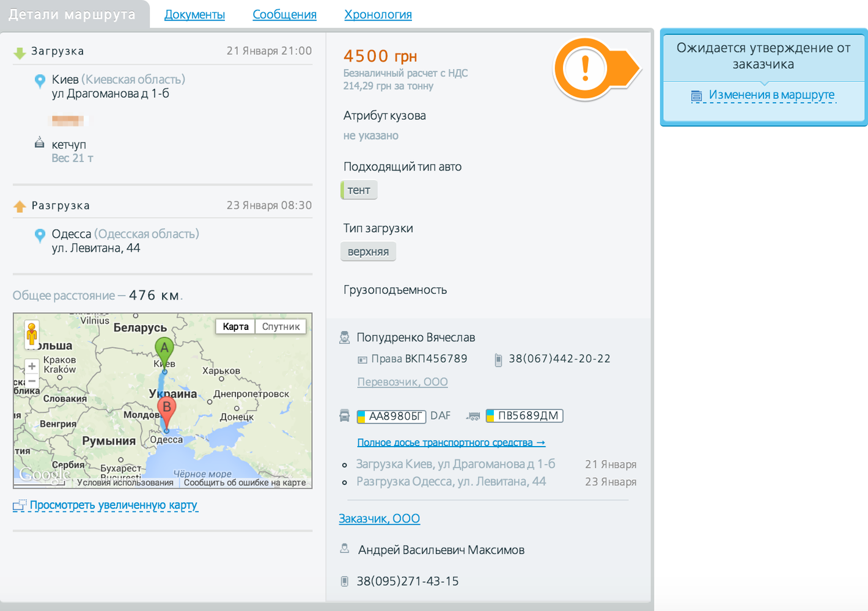Click map marker B at Одесса

pyautogui.click(x=166, y=411)
